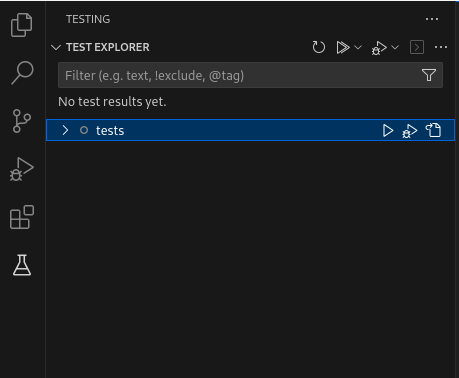Expand the tests tree node
The width and height of the screenshot is (459, 378).
[x=65, y=130]
